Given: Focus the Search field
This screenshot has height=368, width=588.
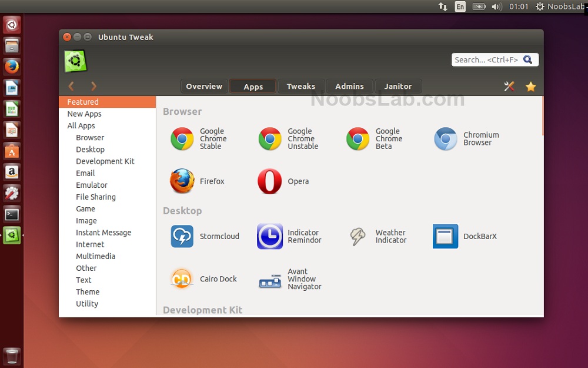Looking at the screenshot, I should (x=495, y=59).
